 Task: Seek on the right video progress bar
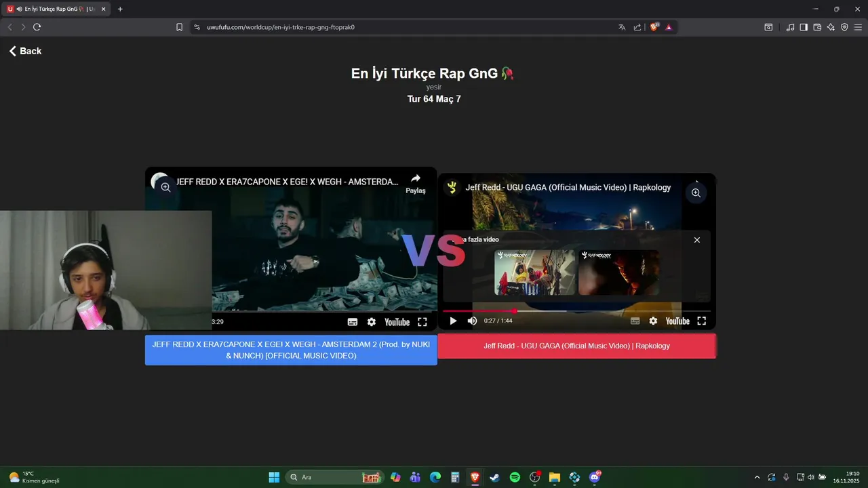click(576, 311)
